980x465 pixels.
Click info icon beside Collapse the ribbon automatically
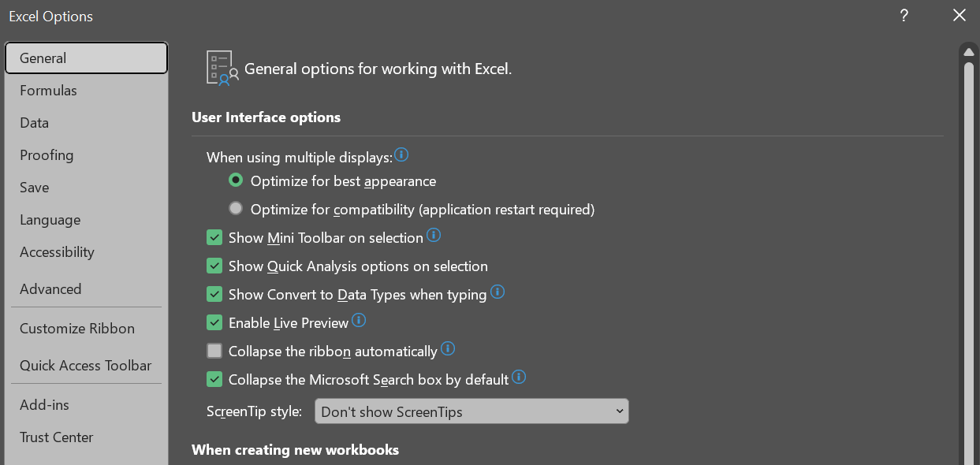pos(448,348)
